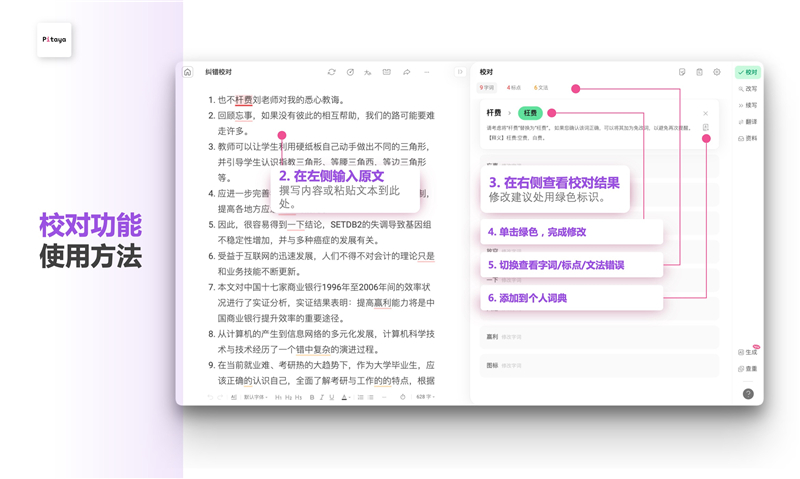Click the 改写 rewrite button in sidebar
Screen dimensions: 800x479
pos(748,89)
